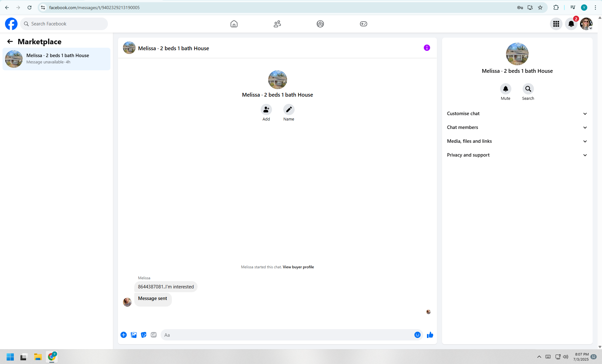Open account profile picture menu
This screenshot has width=602, height=364.
(x=586, y=24)
